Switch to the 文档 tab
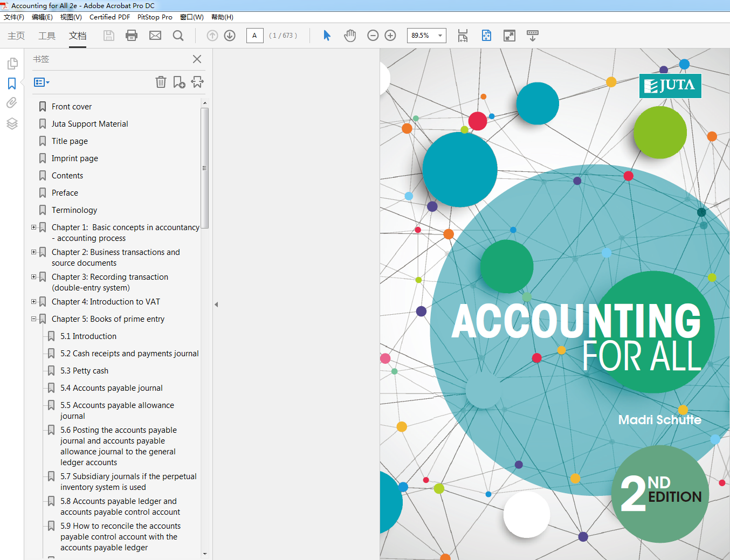This screenshot has width=730, height=560. click(78, 36)
